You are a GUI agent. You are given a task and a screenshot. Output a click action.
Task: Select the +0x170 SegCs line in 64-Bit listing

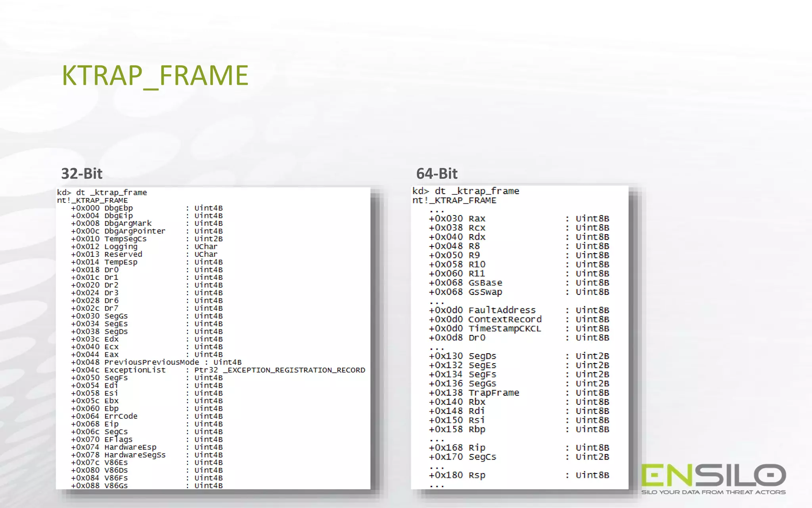pyautogui.click(x=519, y=457)
